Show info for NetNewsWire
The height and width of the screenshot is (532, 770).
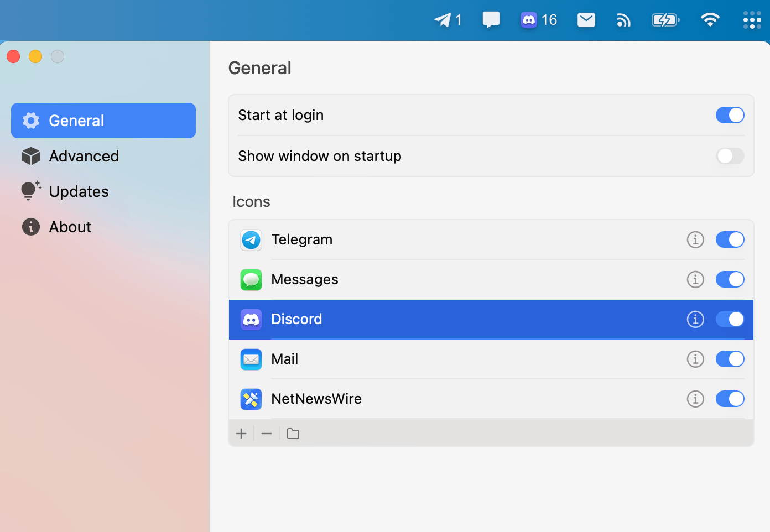click(695, 399)
